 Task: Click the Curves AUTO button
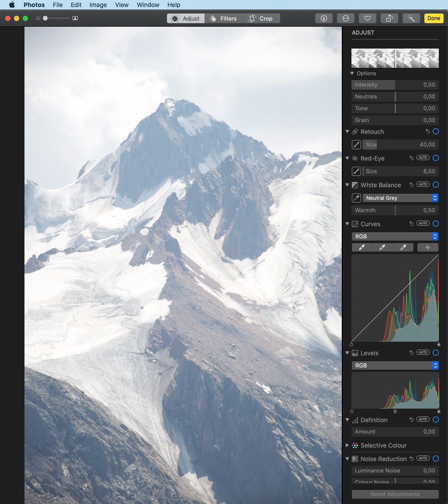point(423,223)
